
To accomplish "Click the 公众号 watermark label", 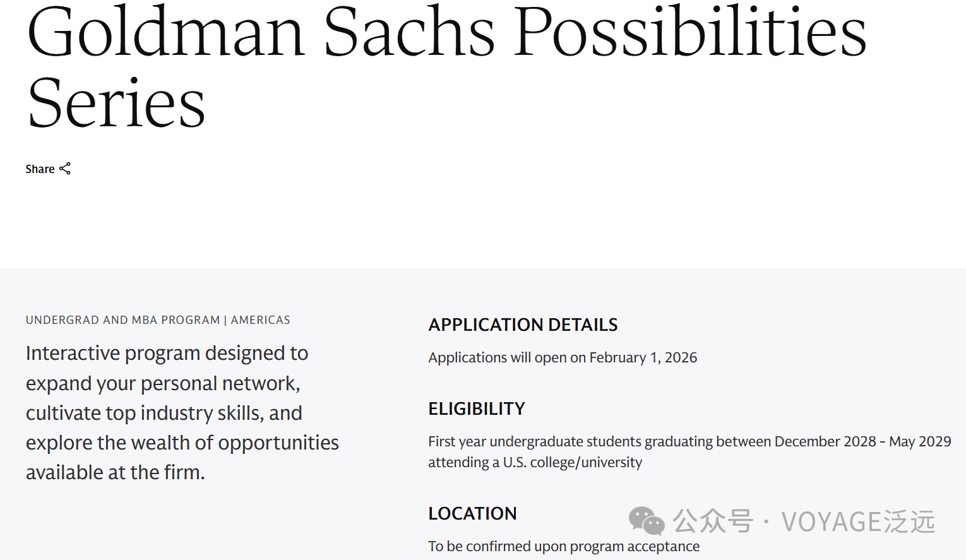I will (712, 521).
